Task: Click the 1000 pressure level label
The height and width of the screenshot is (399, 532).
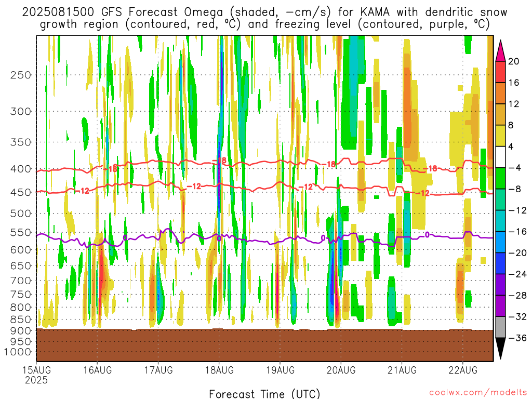Action: pyautogui.click(x=18, y=352)
